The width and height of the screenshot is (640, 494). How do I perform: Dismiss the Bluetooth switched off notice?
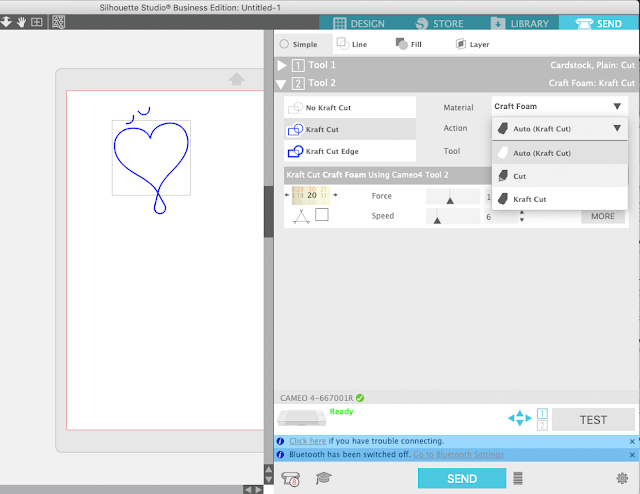[x=632, y=455]
